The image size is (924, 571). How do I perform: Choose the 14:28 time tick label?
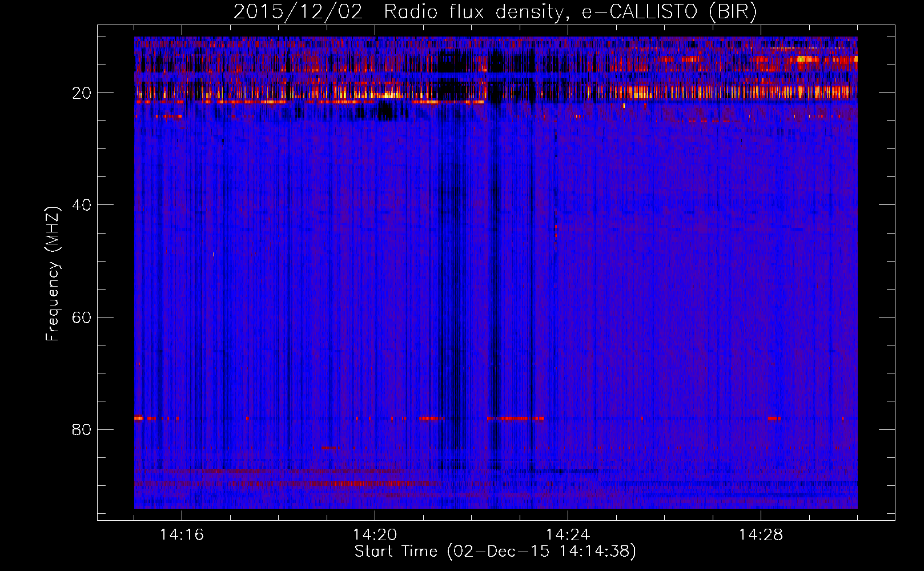[761, 534]
